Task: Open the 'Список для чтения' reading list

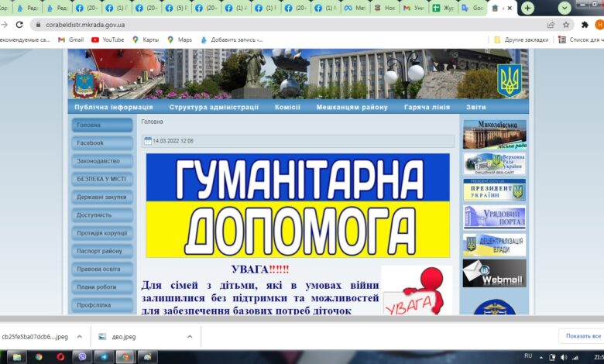Action: pyautogui.click(x=581, y=39)
